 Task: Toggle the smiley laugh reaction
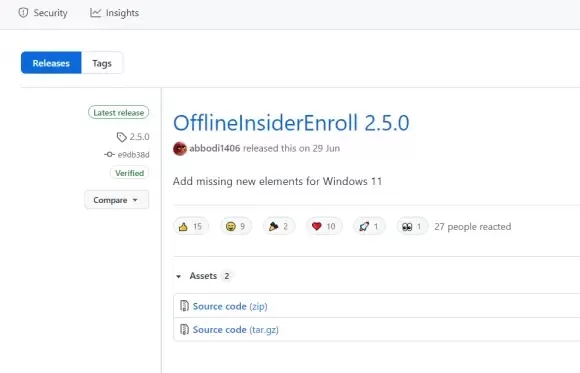pos(236,226)
